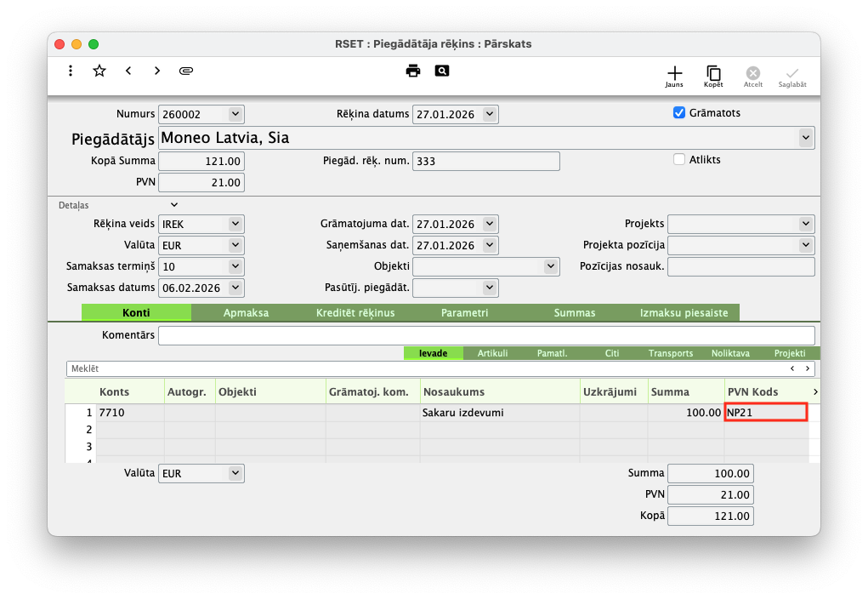868x599 pixels.
Task: Click the Meklēt search field
Action: coord(425,368)
